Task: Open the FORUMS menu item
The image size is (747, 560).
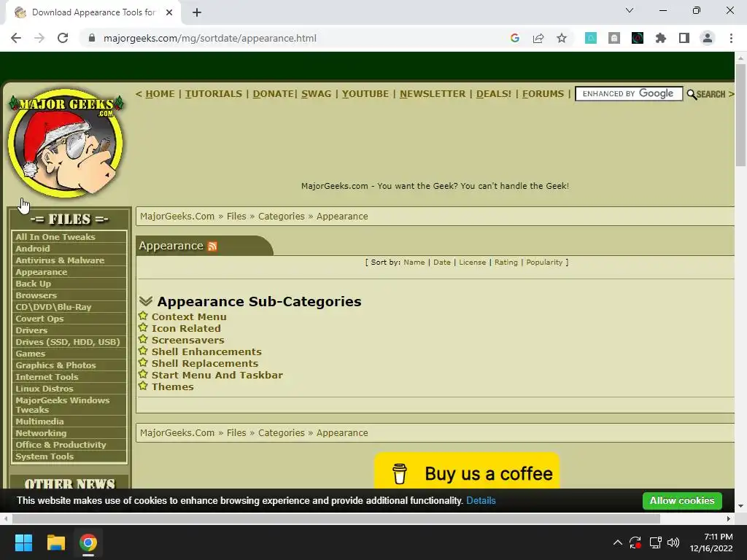Action: [543, 94]
